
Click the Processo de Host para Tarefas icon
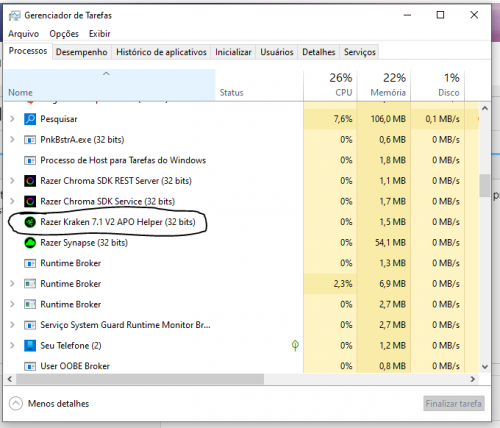click(30, 160)
